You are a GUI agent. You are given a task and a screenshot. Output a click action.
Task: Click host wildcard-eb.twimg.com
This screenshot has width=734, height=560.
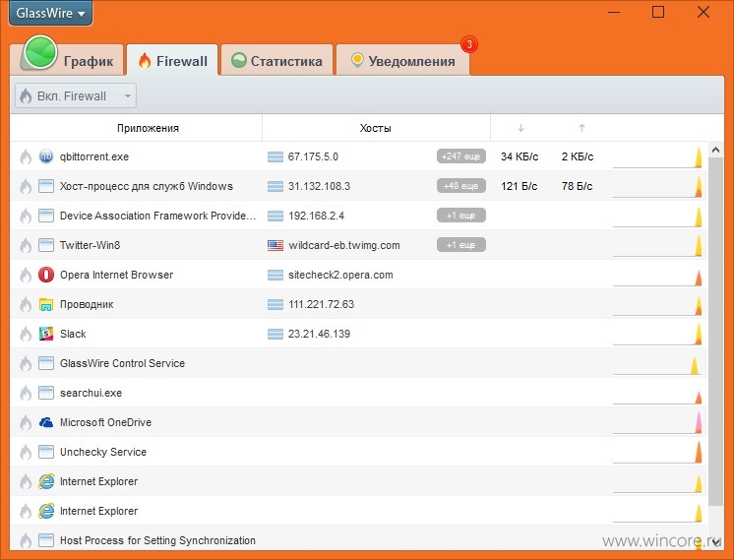tap(344, 245)
